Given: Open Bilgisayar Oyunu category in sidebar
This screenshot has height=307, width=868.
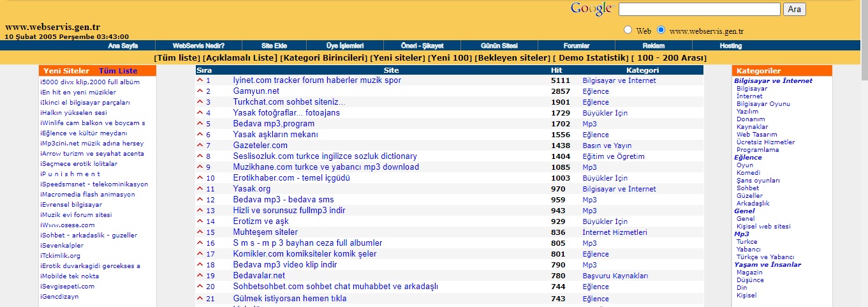Looking at the screenshot, I should [763, 104].
